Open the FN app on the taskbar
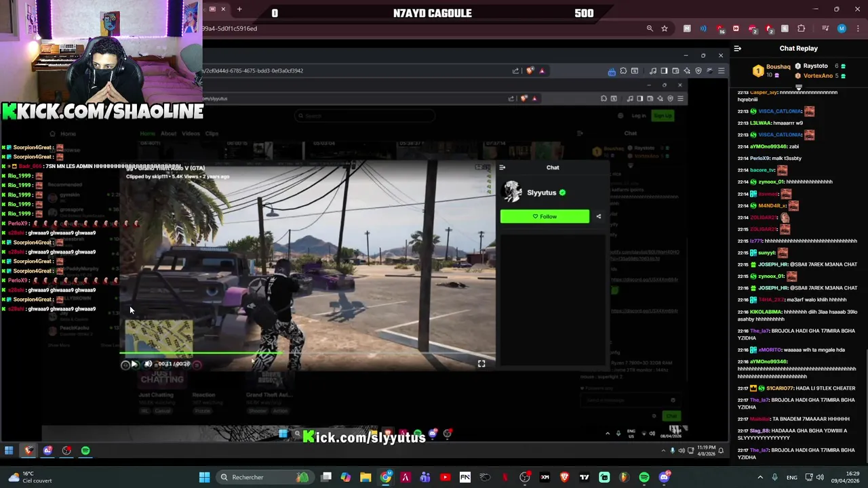The height and width of the screenshot is (488, 868). (465, 477)
